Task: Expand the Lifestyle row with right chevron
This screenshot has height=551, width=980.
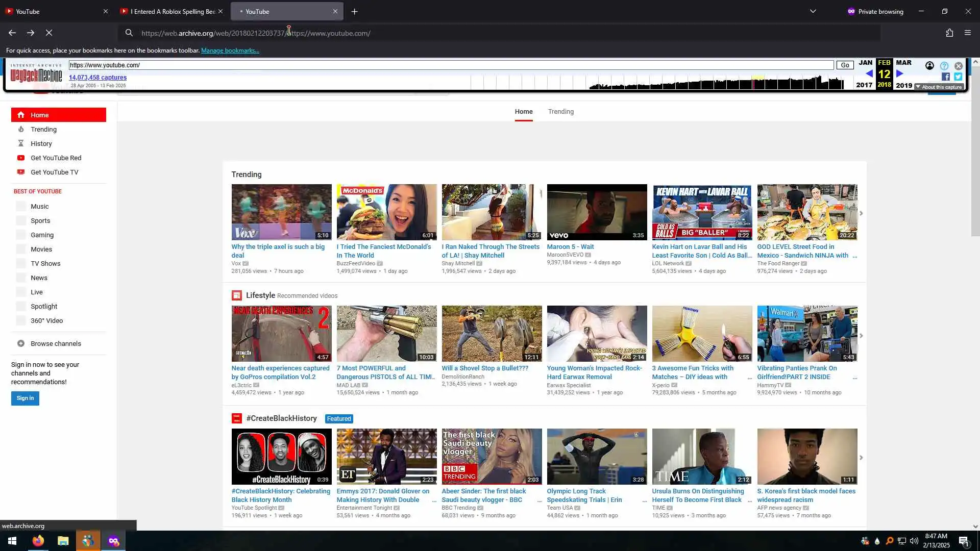Action: point(861,336)
